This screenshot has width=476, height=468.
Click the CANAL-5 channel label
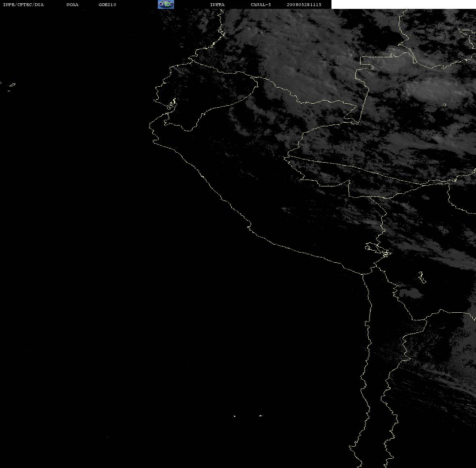[x=261, y=4]
